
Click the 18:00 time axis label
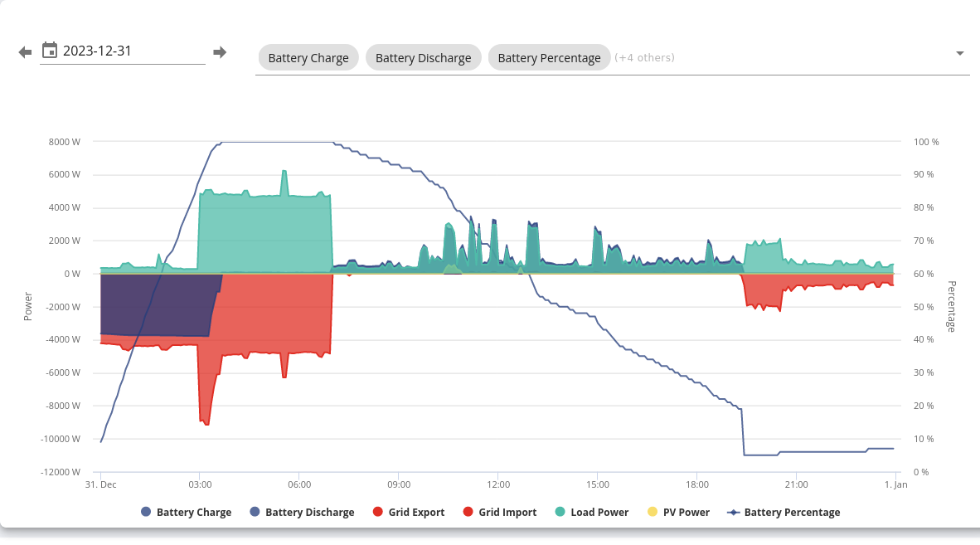[697, 484]
